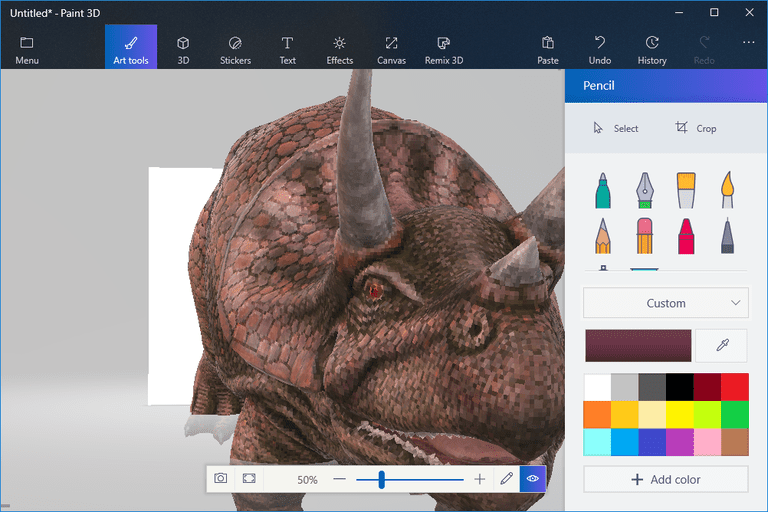Click the Redo button
The width and height of the screenshot is (768, 512).
pyautogui.click(x=704, y=50)
